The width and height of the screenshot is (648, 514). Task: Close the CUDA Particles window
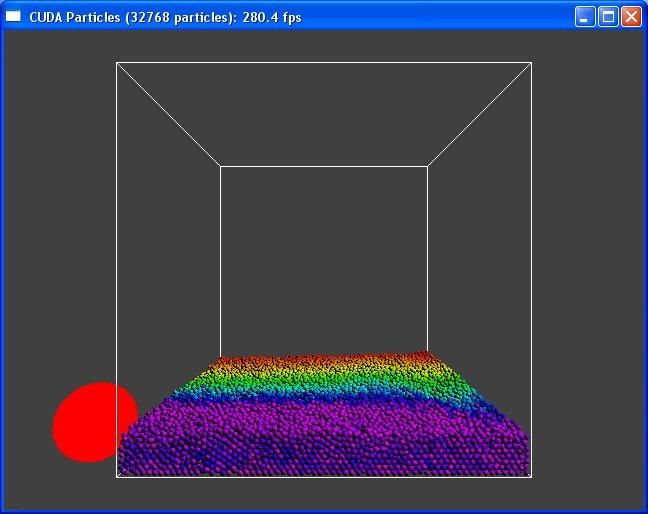(x=631, y=17)
